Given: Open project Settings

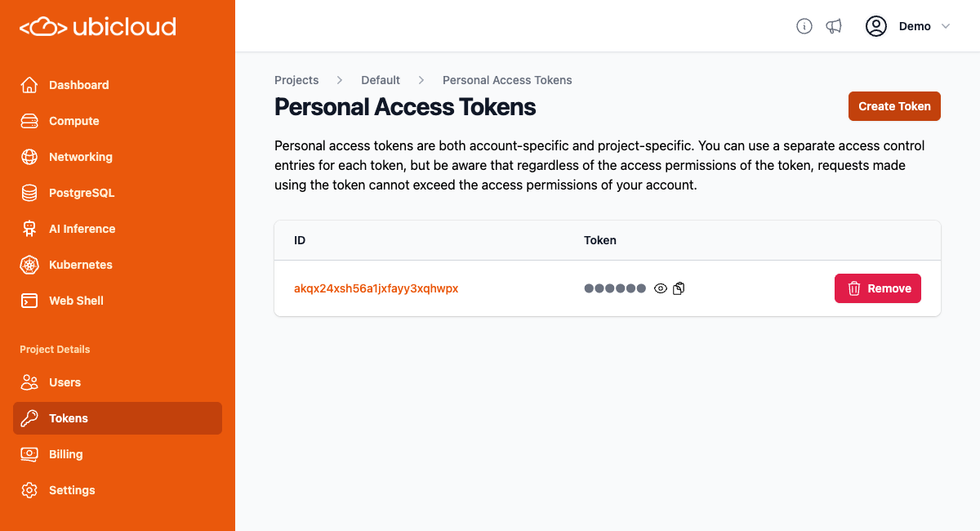Looking at the screenshot, I should 71,490.
